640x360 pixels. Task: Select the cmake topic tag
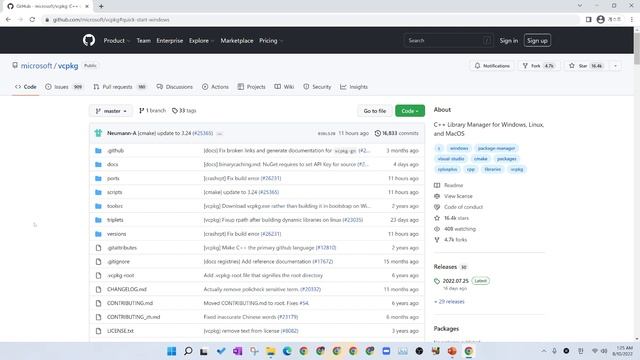[481, 159]
